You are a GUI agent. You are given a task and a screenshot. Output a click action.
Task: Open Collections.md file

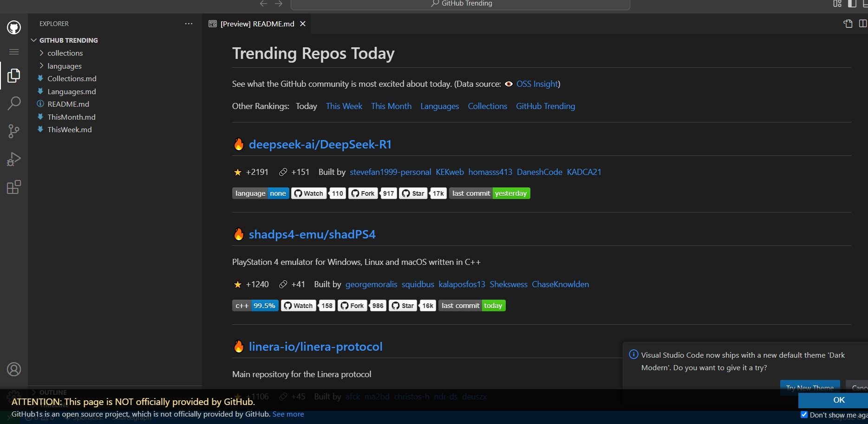click(115, 78)
